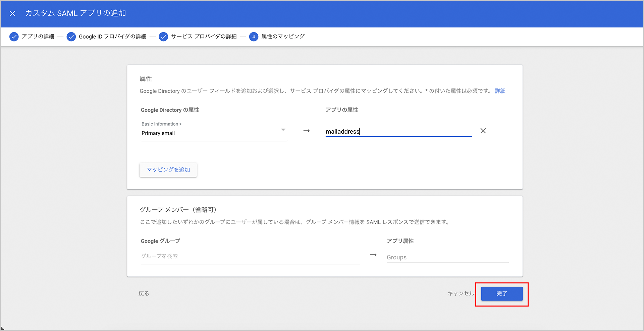Click the Groups app attribute field
644x331 pixels.
[x=447, y=257]
